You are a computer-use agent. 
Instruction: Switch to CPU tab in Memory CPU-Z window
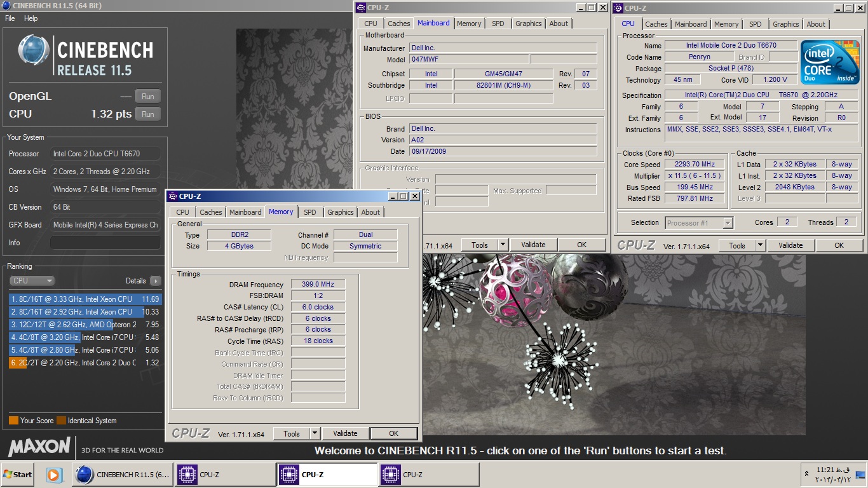pos(182,212)
